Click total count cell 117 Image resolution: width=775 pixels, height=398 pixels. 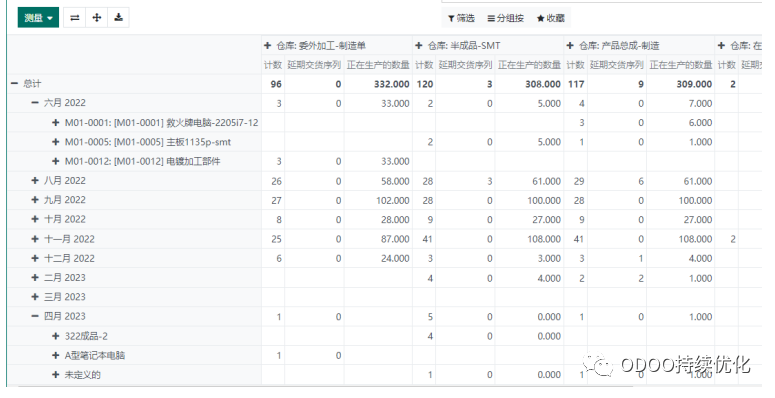[x=576, y=84]
